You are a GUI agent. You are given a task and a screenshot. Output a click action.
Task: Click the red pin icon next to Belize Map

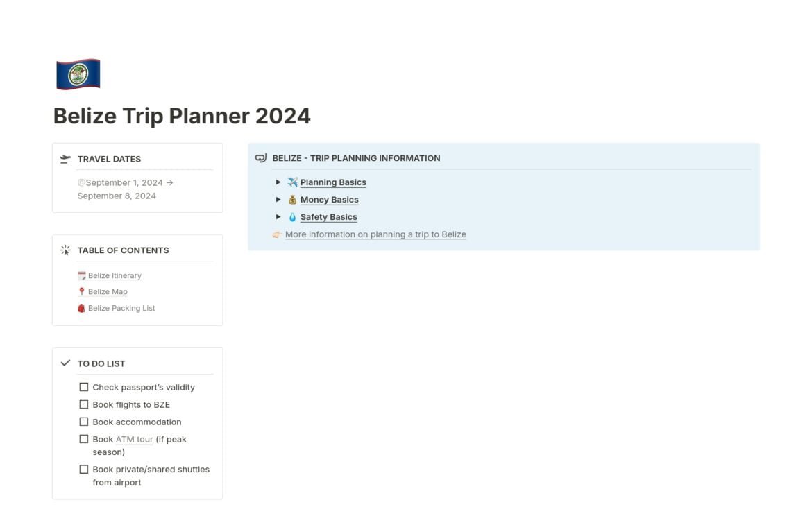(82, 292)
